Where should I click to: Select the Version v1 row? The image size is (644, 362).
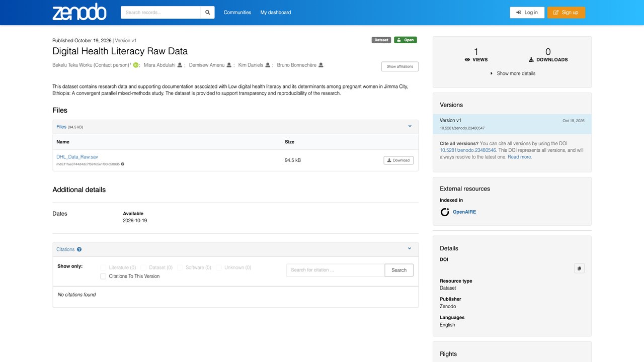[x=512, y=124]
